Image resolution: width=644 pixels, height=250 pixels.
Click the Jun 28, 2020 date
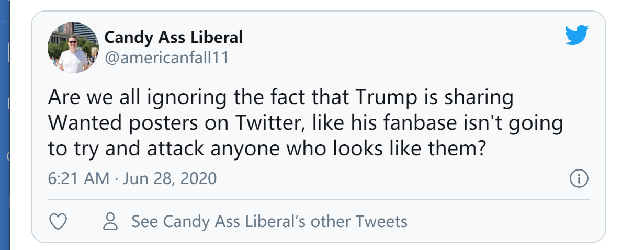coord(170,179)
